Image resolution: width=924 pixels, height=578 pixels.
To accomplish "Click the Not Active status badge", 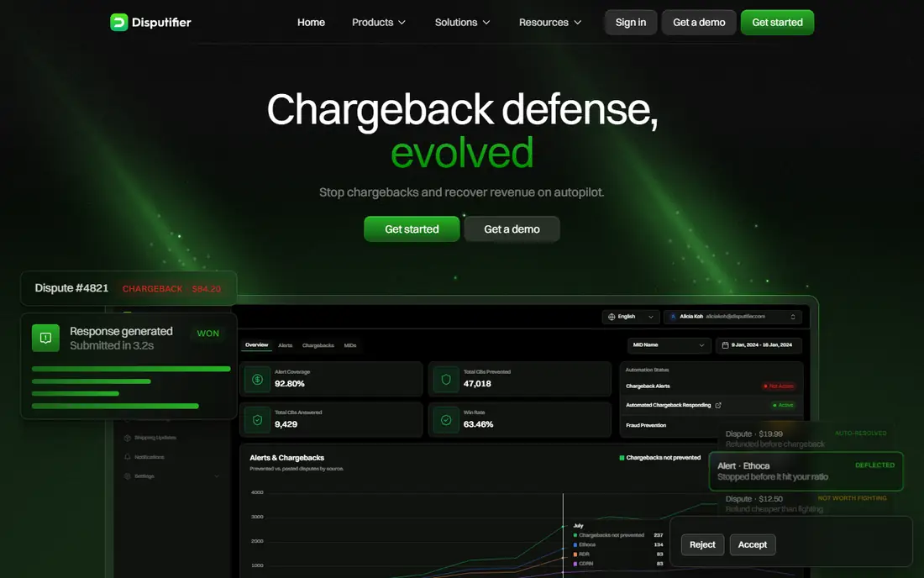I will point(779,386).
